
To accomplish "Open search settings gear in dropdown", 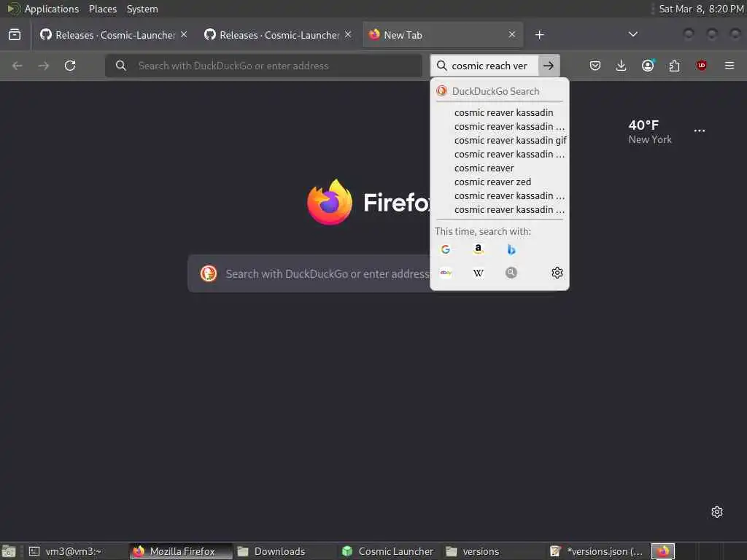I will point(557,273).
